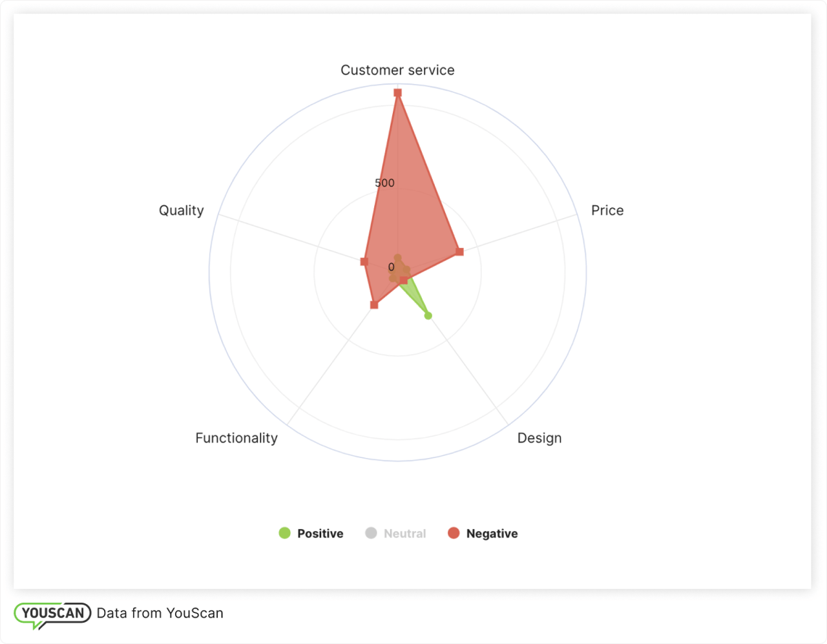Image resolution: width=827 pixels, height=644 pixels.
Task: Click the red Negative legend dot
Action: click(454, 533)
